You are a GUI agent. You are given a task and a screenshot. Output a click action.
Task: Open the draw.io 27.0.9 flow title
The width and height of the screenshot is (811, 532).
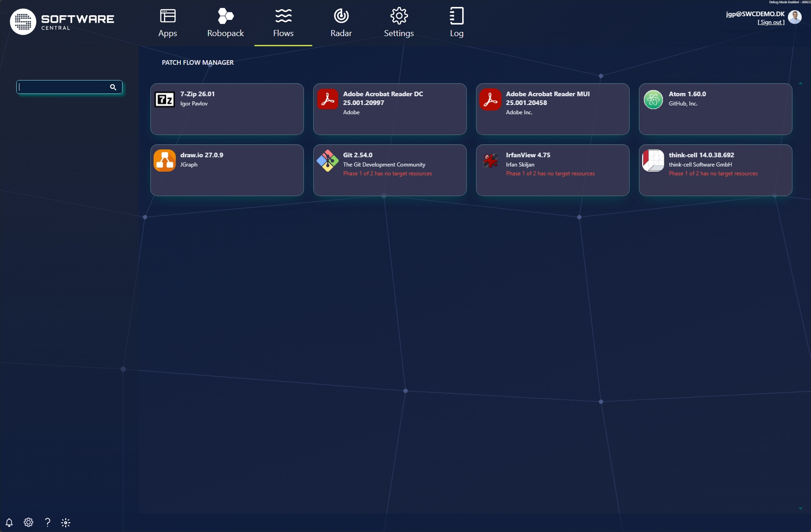pyautogui.click(x=202, y=155)
